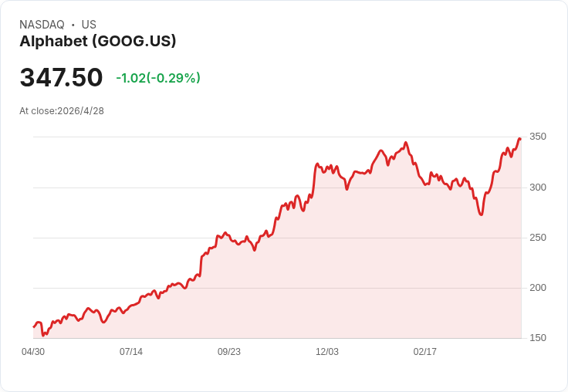Click the rightmost end of the price line
This screenshot has height=392, width=568.
click(x=521, y=139)
